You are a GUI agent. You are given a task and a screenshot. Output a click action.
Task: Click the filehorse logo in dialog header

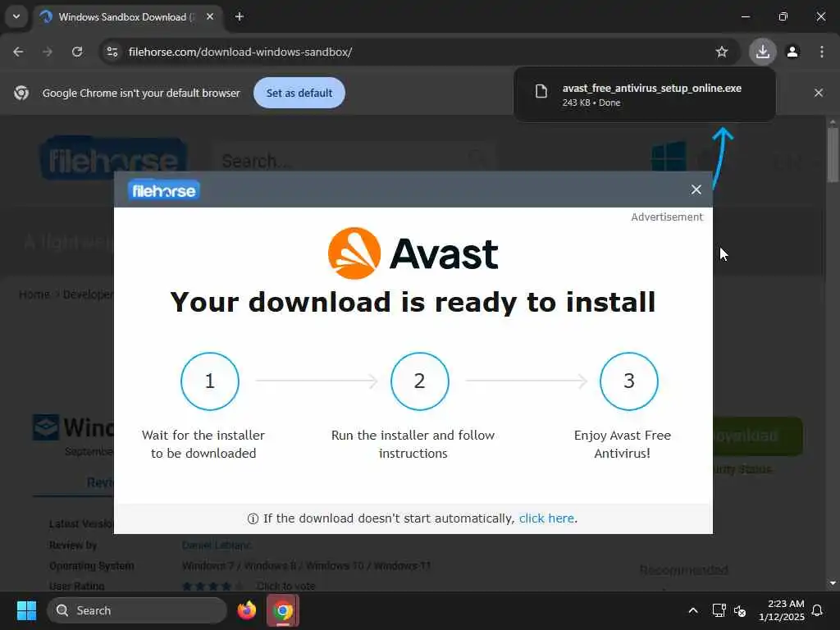point(164,190)
